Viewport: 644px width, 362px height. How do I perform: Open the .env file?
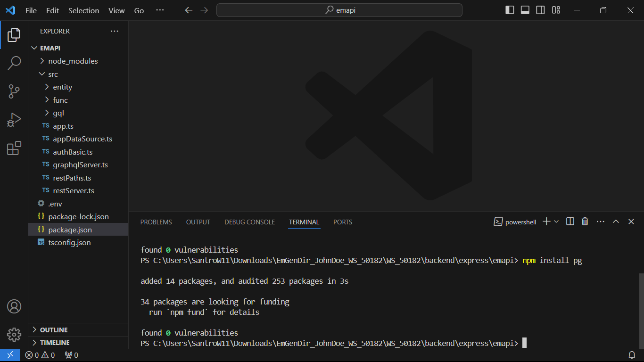(78, 204)
